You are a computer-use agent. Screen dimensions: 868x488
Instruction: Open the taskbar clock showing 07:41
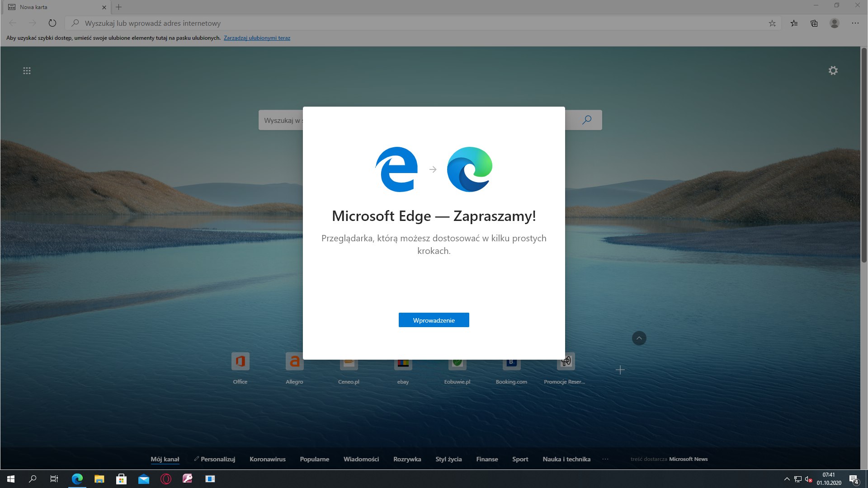point(829,479)
